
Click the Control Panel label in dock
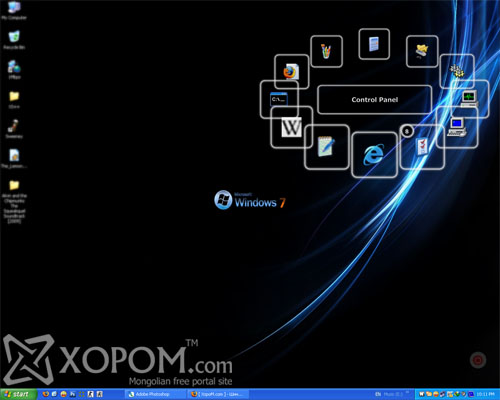coord(375,100)
